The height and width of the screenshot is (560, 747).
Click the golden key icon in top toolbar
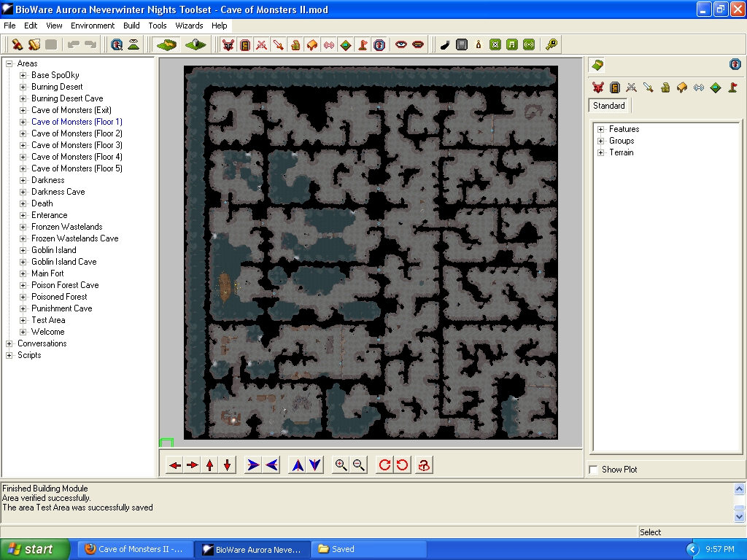click(551, 45)
